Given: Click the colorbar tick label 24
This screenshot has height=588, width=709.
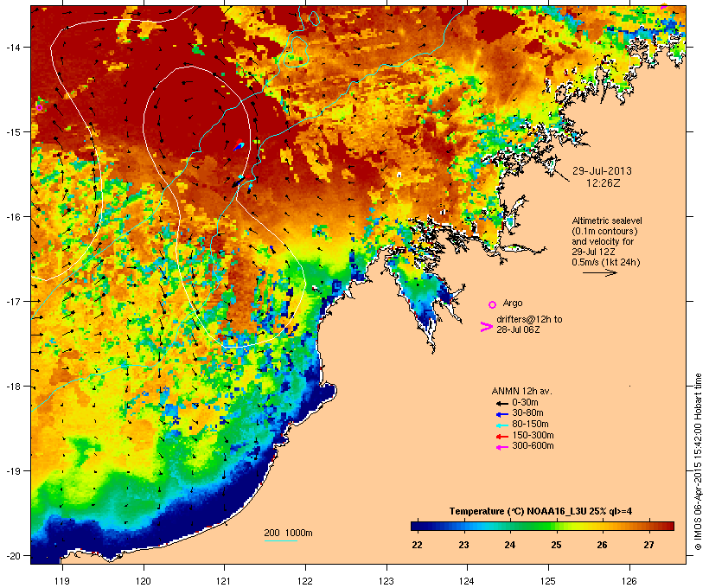Looking at the screenshot, I should pyautogui.click(x=509, y=545).
